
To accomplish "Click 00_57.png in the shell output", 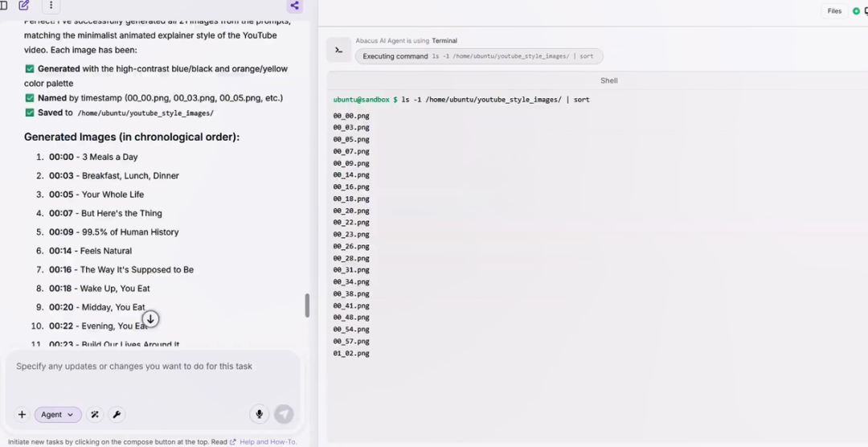I will point(351,342).
